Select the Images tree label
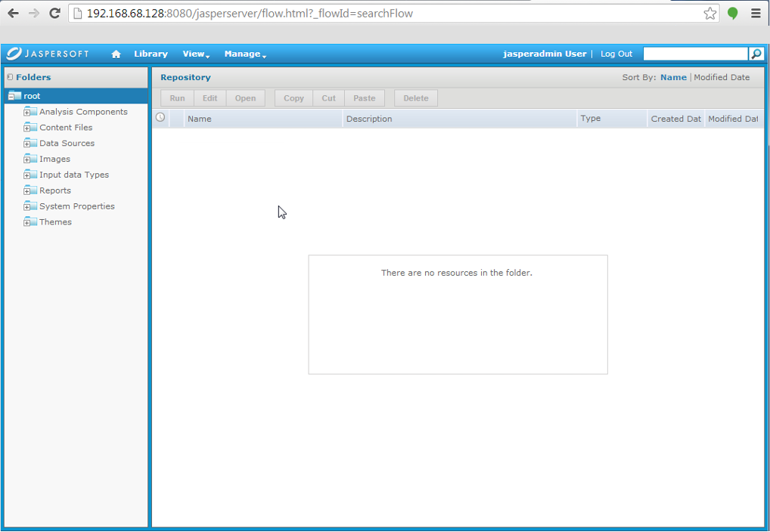The width and height of the screenshot is (770, 532). 54,159
